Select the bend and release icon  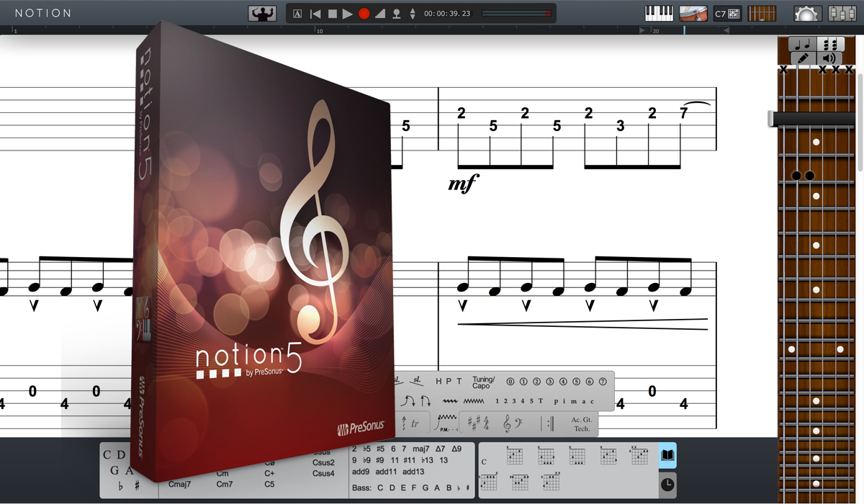[x=408, y=400]
